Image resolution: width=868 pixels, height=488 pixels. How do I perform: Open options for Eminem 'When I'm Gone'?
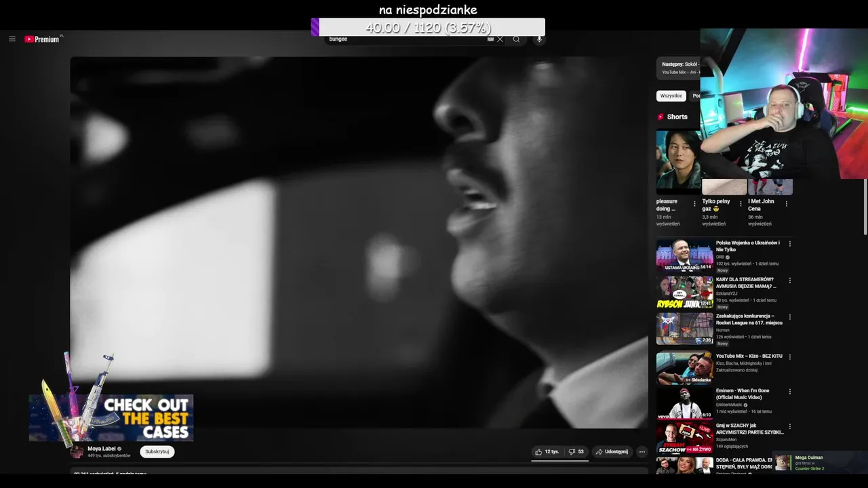(789, 392)
